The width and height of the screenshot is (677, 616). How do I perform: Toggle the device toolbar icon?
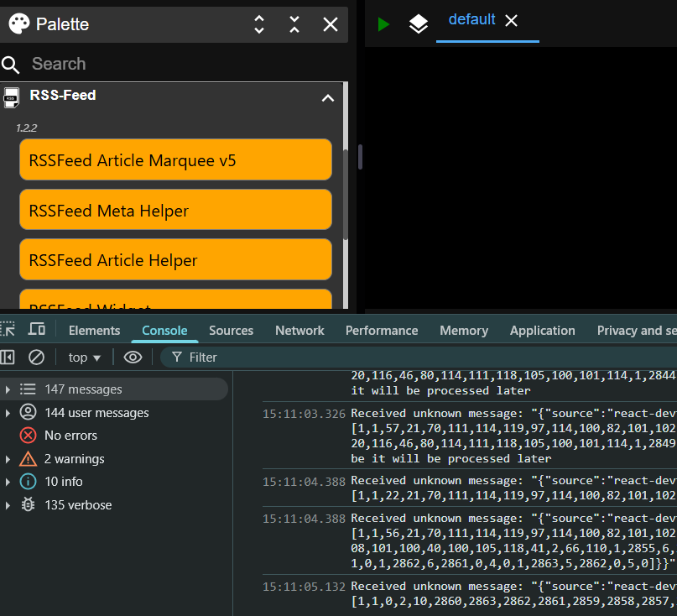(37, 329)
